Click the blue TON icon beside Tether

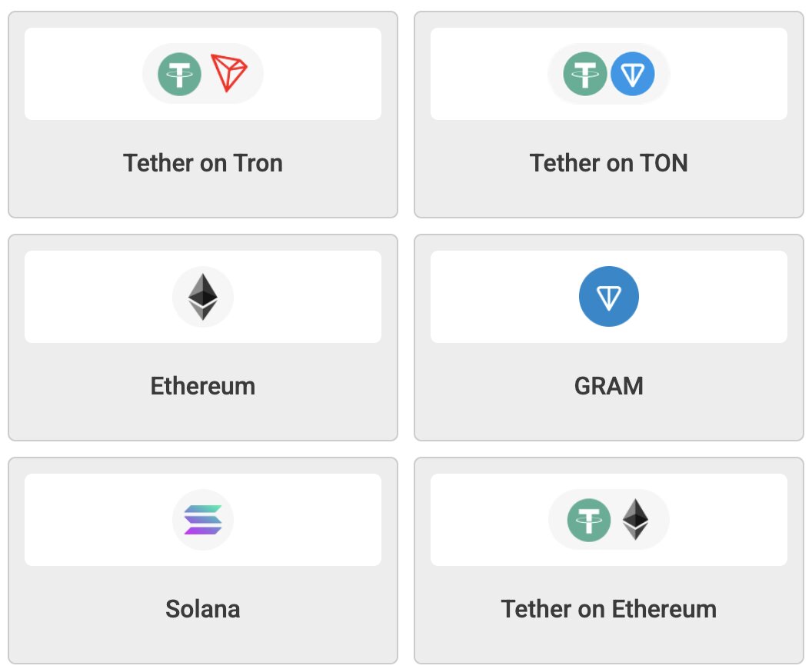pos(632,74)
